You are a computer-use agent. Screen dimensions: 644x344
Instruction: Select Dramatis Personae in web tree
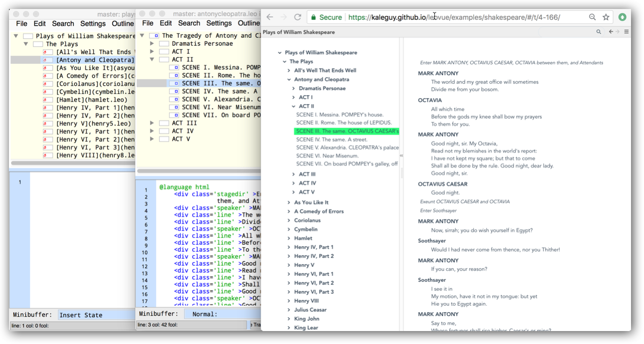tap(322, 88)
